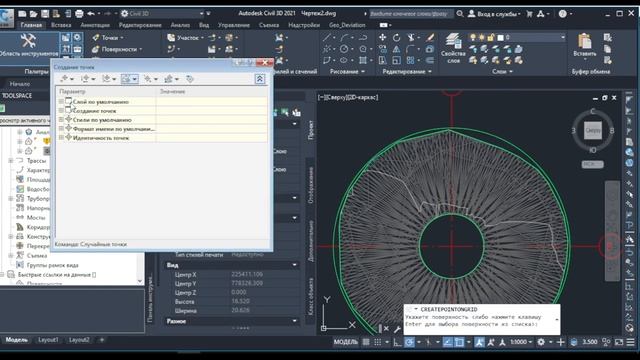The image size is (640, 360).
Task: Click the Open file icon in quick access toolbar
Action: (33, 13)
